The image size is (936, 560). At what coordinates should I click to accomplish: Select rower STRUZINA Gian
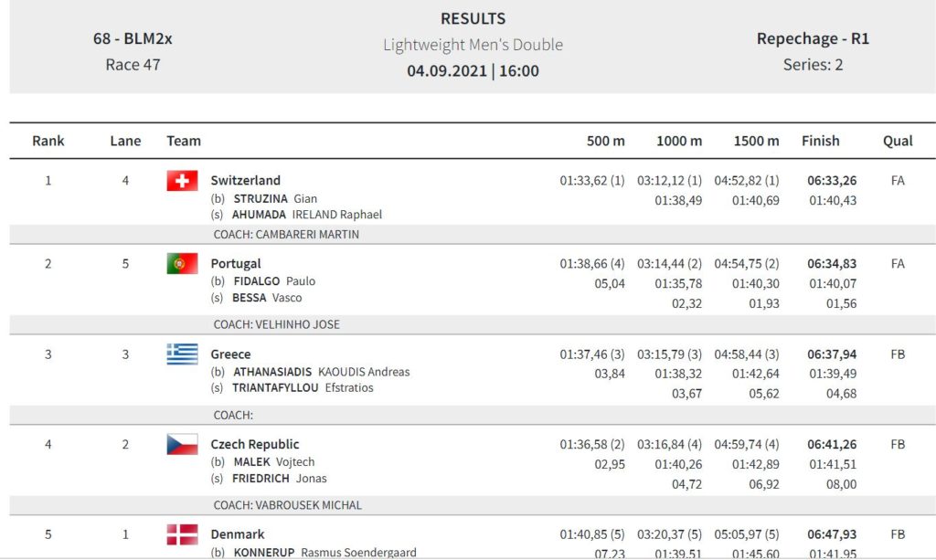coord(275,198)
